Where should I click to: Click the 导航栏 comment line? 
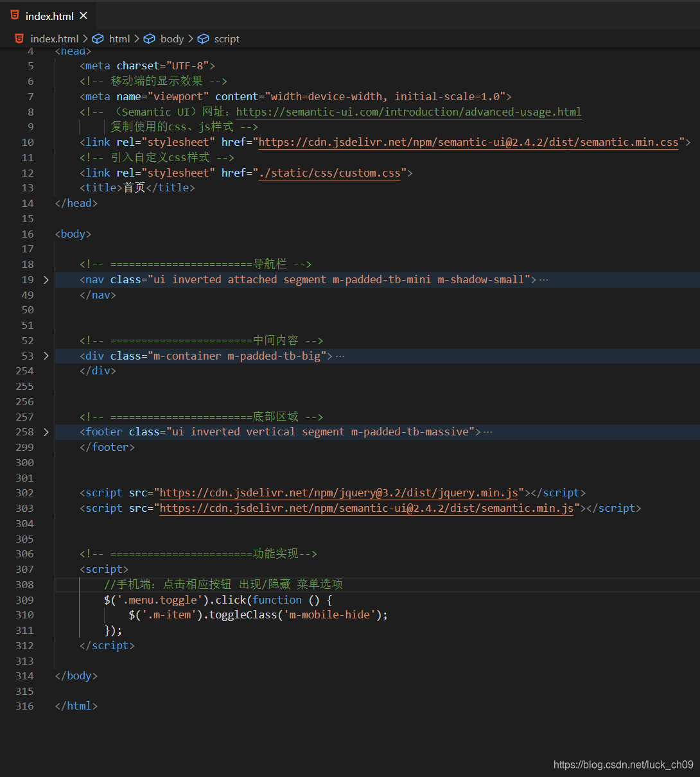coord(196,264)
